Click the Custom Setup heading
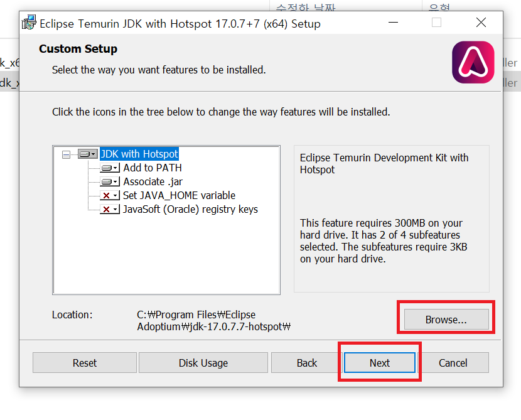The image size is (521, 420). click(78, 49)
